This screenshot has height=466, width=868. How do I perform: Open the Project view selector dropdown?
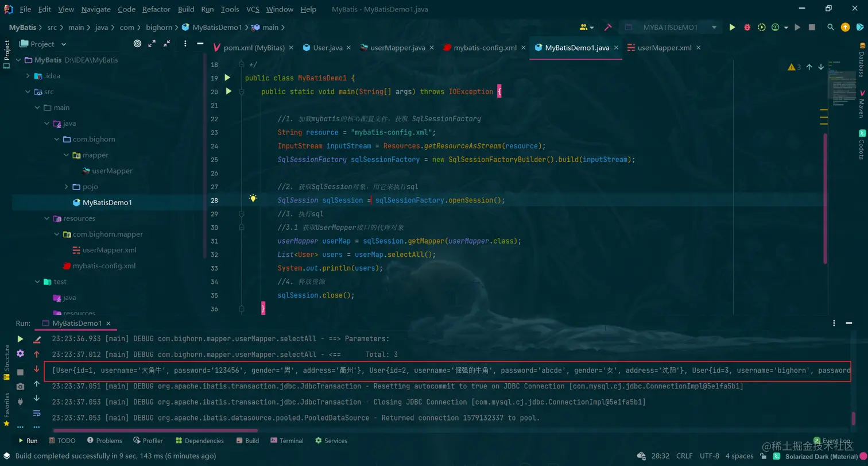(x=43, y=44)
